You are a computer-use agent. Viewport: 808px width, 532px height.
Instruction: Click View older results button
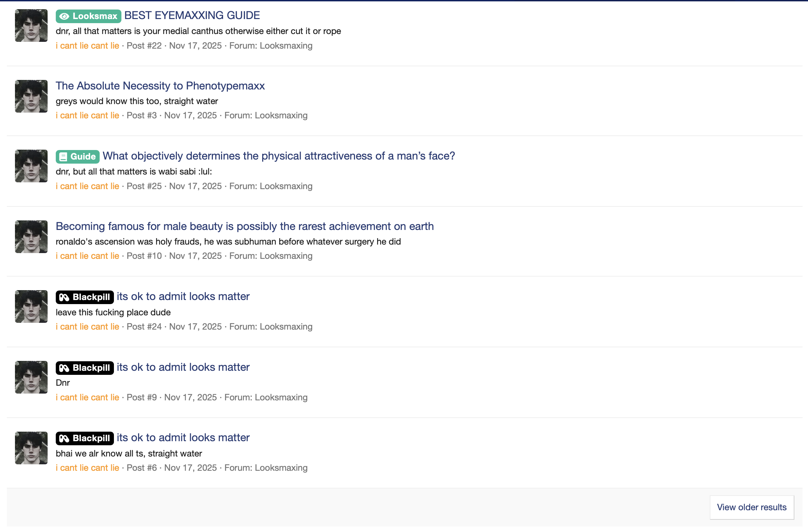click(x=752, y=507)
